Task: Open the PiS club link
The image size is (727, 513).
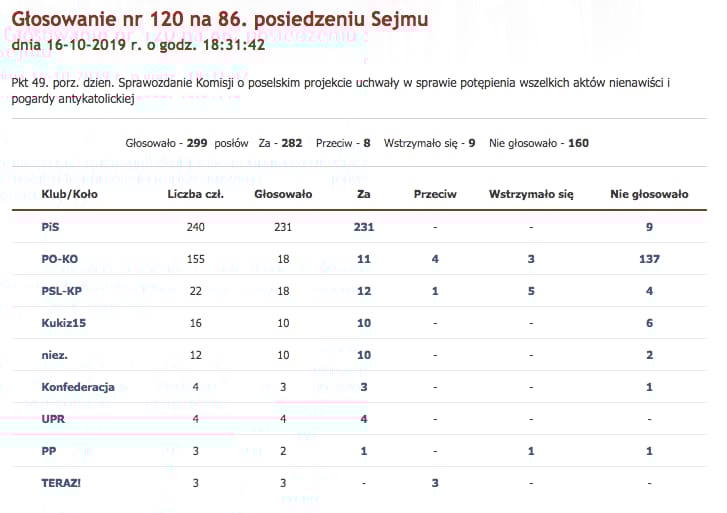Action: 50,227
